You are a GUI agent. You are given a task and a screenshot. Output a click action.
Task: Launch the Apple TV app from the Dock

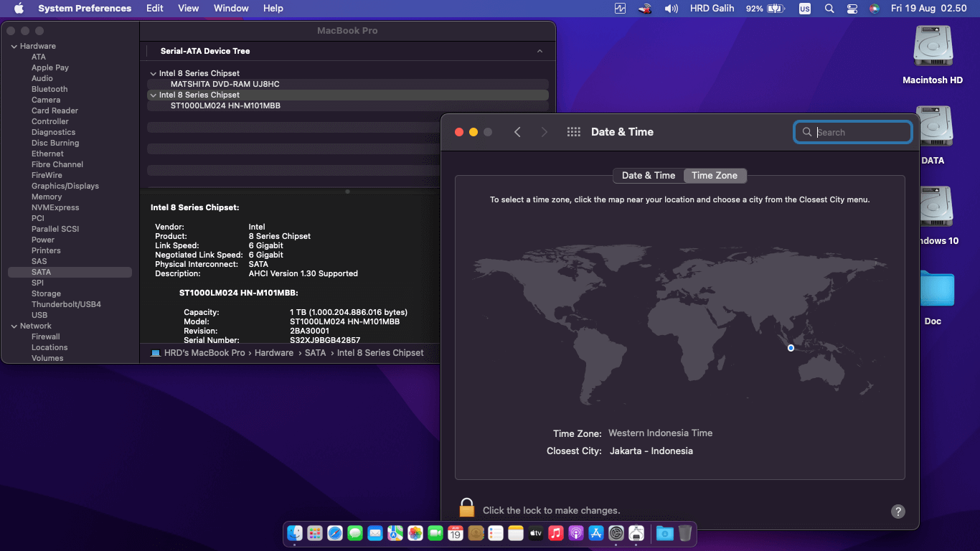click(536, 533)
